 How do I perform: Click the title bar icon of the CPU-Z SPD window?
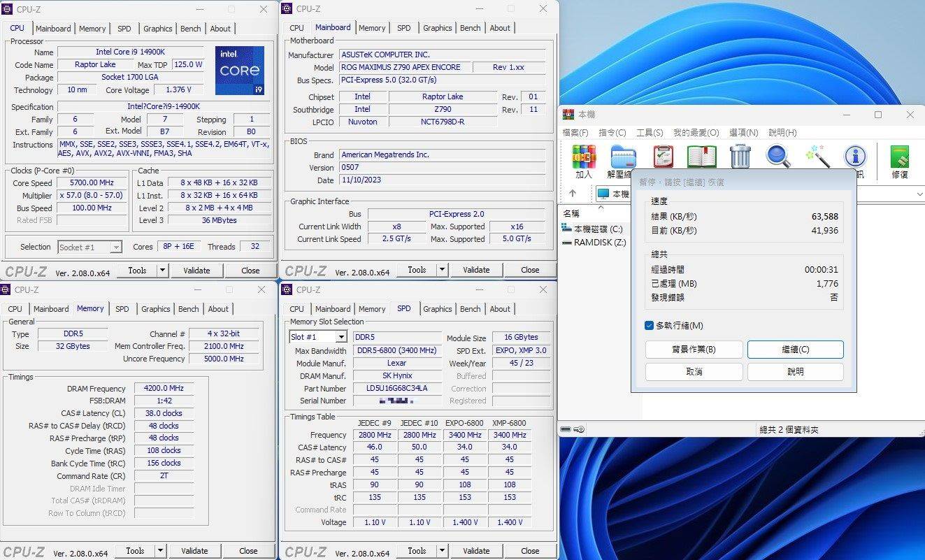(287, 289)
